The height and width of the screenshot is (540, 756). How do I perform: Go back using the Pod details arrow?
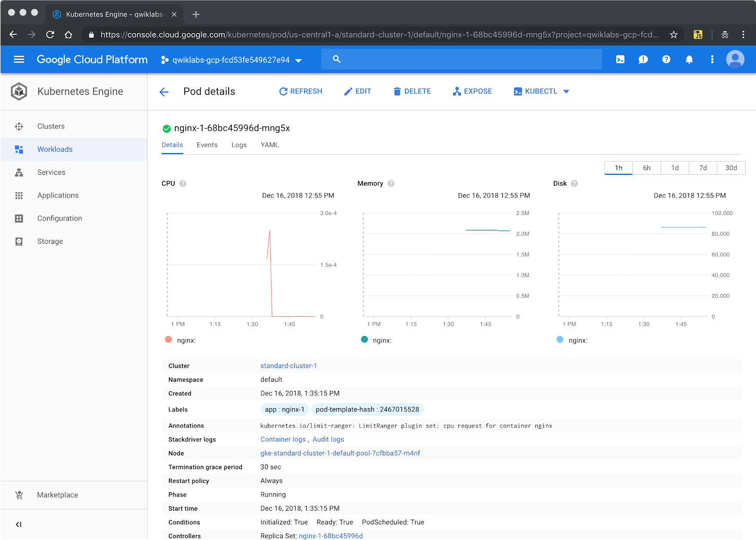164,92
